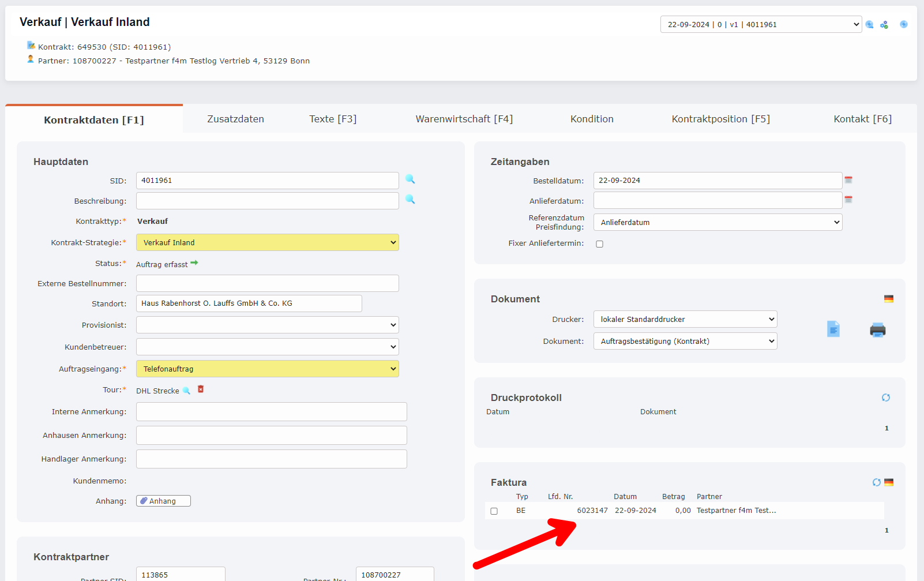The height and width of the screenshot is (581, 924).
Task: Refresh the Faktura list
Action: [876, 482]
